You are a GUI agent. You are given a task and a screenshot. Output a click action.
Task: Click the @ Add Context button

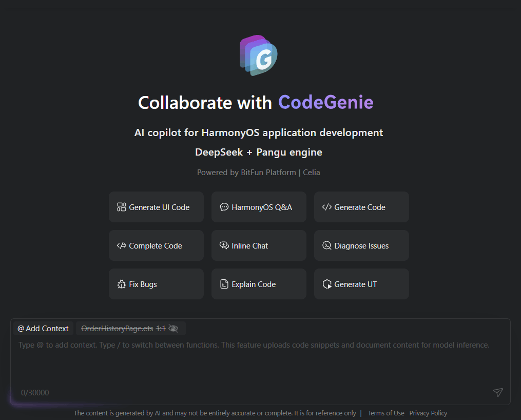(43, 328)
